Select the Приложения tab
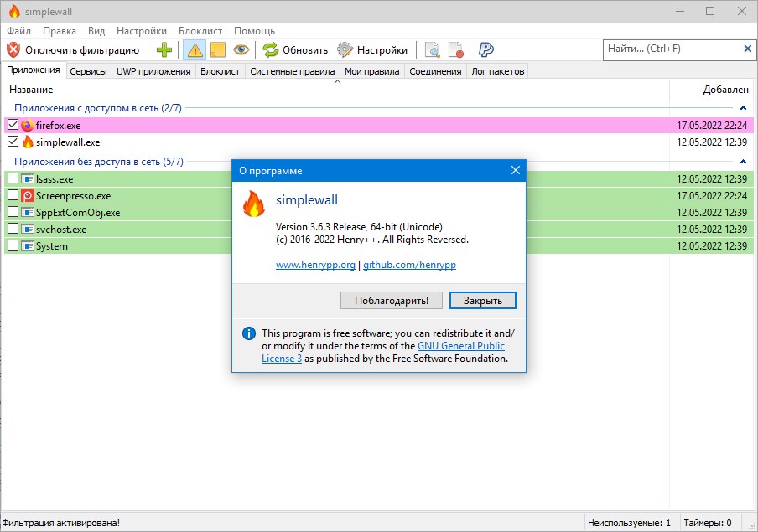This screenshot has height=532, width=758. 34,70
